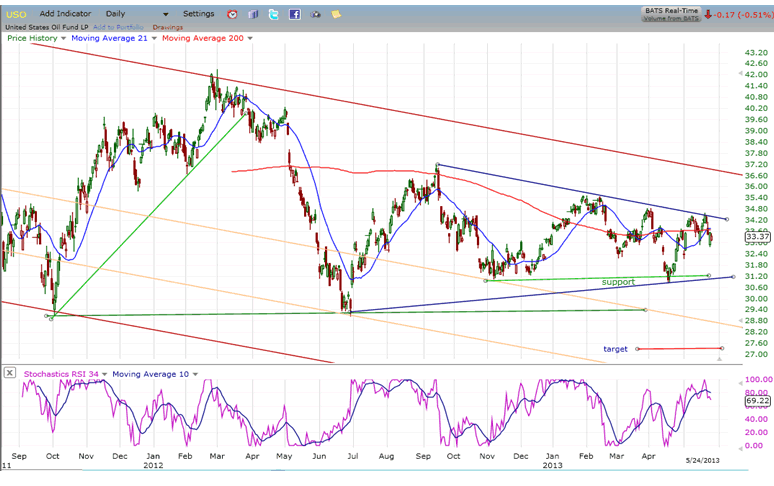Click the alarm clock alert icon
This screenshot has height=486, width=774.
232,14
